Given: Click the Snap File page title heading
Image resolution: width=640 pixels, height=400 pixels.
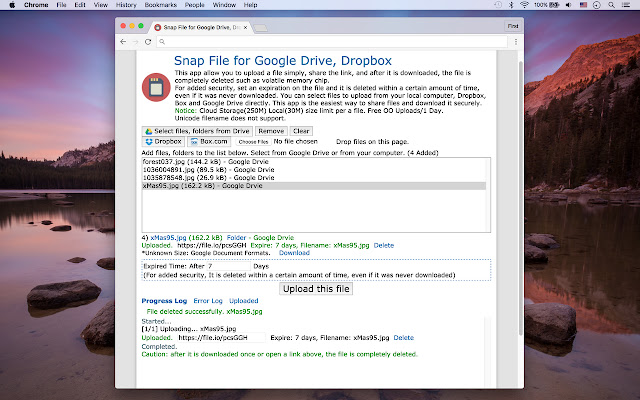Looking at the screenshot, I should tap(283, 60).
